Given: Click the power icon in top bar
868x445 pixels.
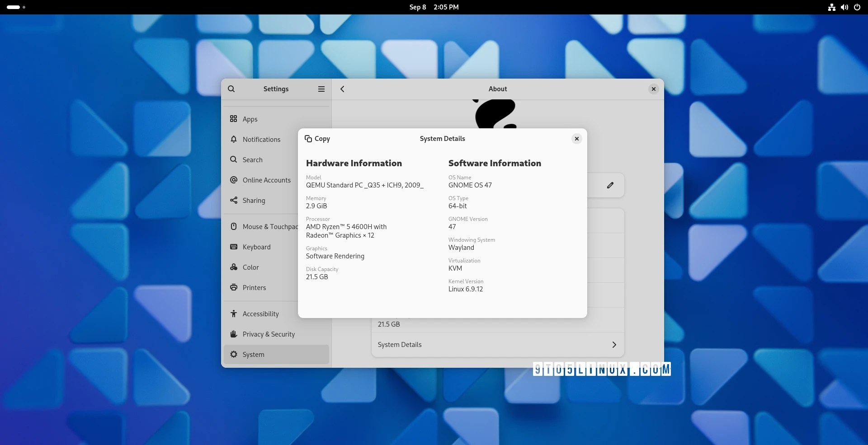Looking at the screenshot, I should coord(857,7).
